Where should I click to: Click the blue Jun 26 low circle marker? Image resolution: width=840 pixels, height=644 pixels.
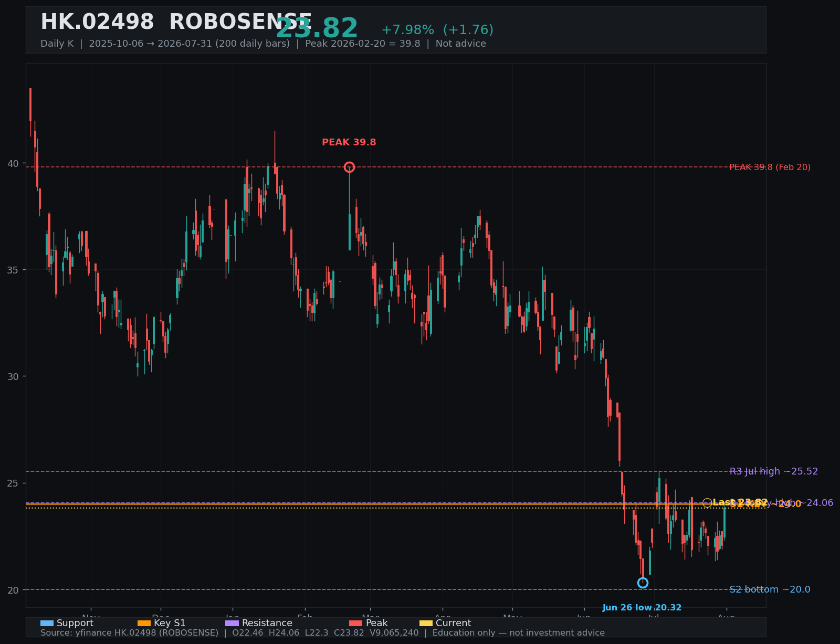643,583
